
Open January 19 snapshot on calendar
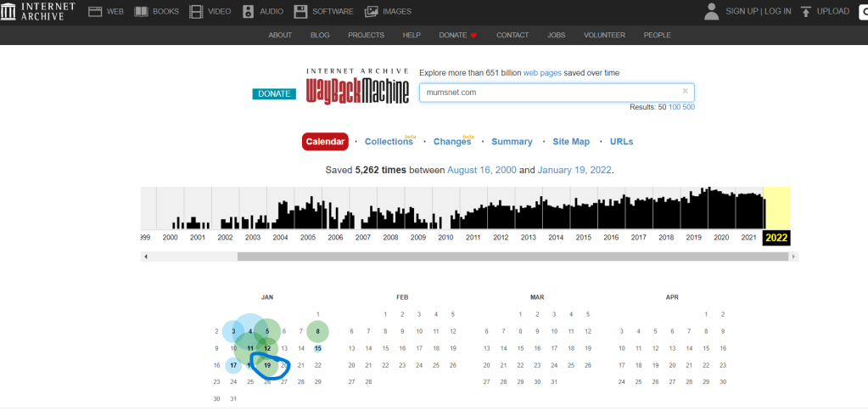pos(267,365)
